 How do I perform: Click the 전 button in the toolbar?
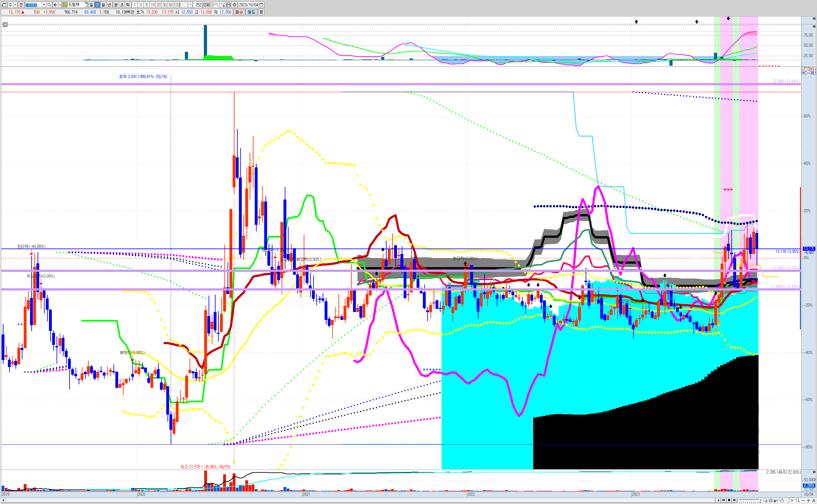(x=21, y=5)
